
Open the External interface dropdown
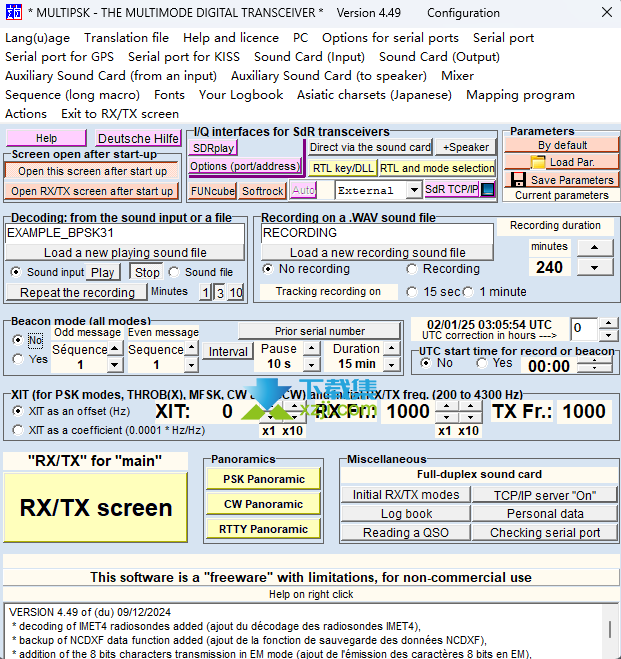[414, 190]
